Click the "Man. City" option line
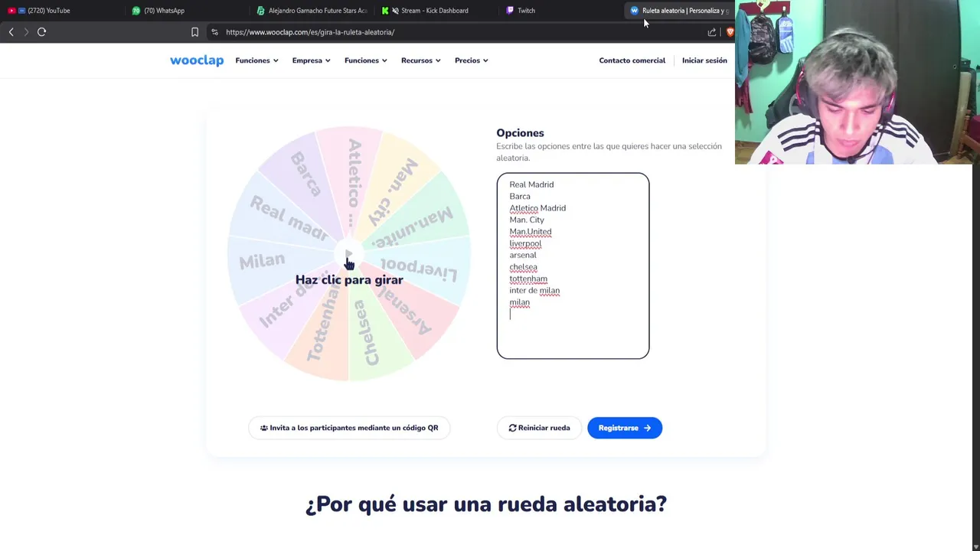 click(527, 220)
